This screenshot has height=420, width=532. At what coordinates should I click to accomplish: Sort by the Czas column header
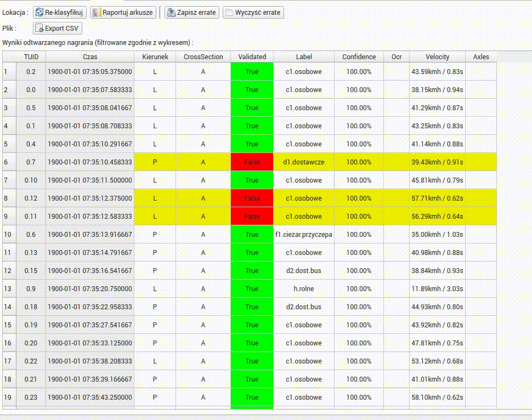click(x=90, y=57)
